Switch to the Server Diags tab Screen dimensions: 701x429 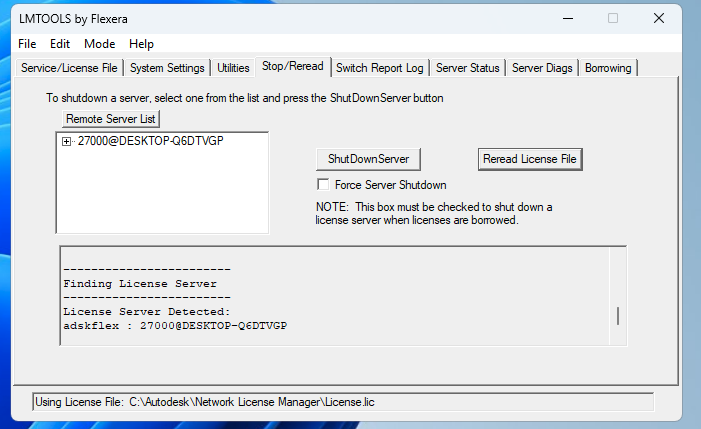click(542, 68)
